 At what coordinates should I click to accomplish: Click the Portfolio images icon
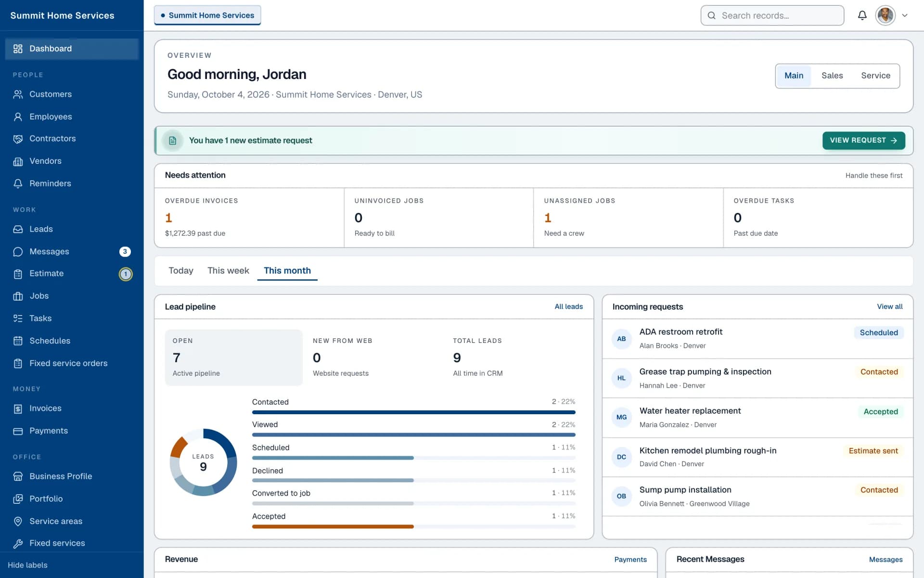pos(18,499)
